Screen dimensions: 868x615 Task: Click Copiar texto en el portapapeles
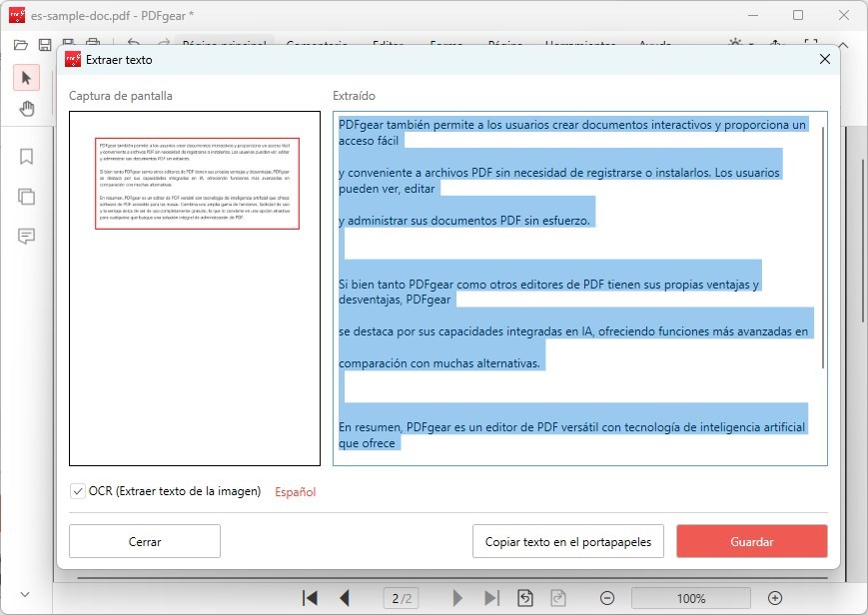click(567, 542)
